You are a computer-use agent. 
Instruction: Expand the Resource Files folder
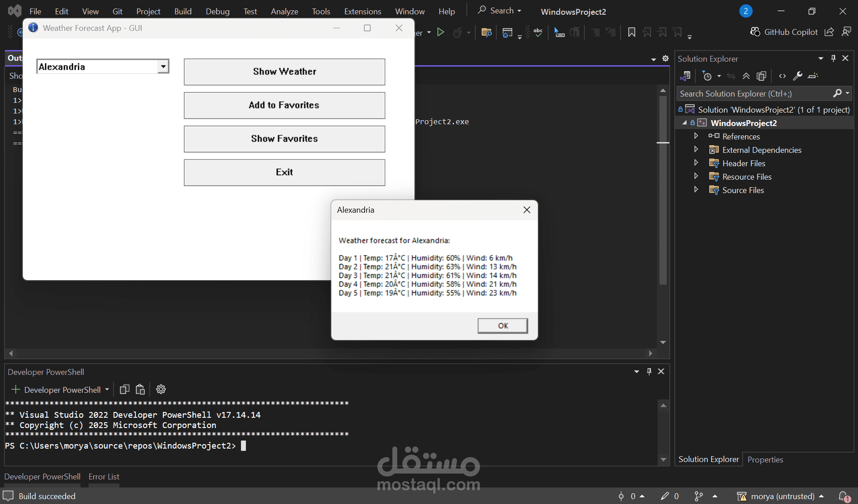(x=696, y=176)
